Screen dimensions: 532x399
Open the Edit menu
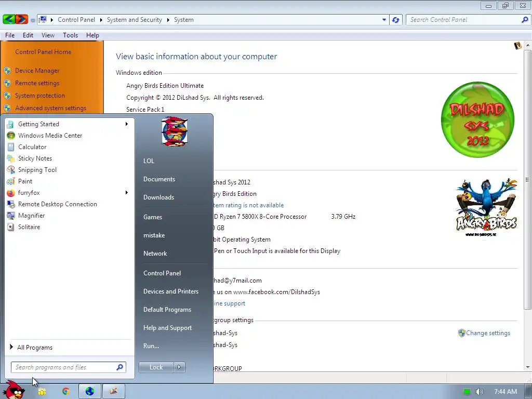[x=28, y=35]
